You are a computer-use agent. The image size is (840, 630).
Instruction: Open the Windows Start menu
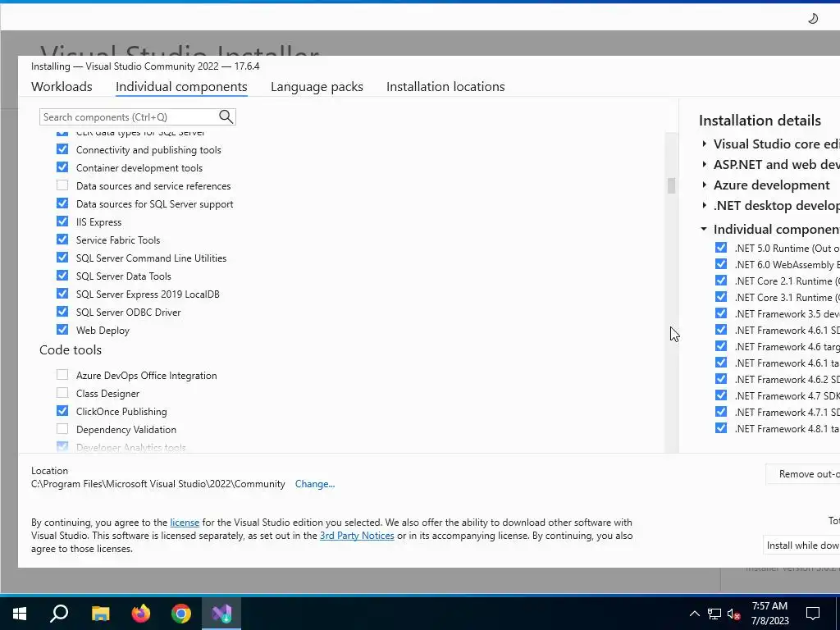coord(20,613)
